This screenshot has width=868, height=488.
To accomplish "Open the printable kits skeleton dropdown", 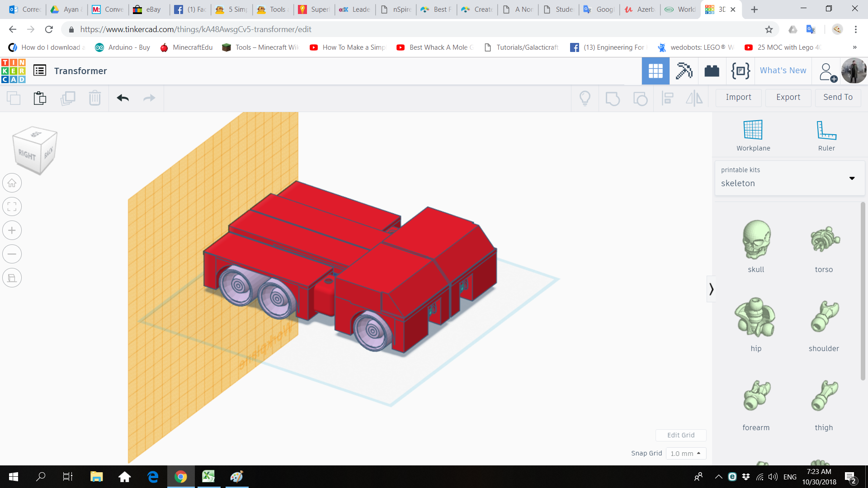I will coord(789,178).
